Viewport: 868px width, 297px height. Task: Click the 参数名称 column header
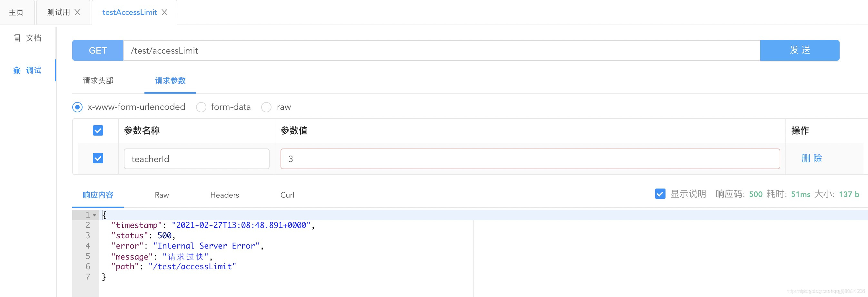142,131
